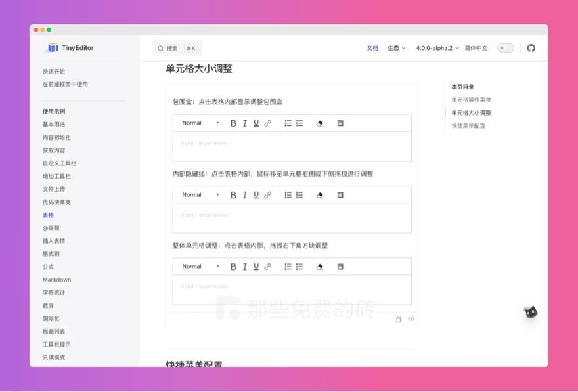Screen dimensions: 578x392
Task: Clear formatting with the eraser icon
Action: click(319, 123)
